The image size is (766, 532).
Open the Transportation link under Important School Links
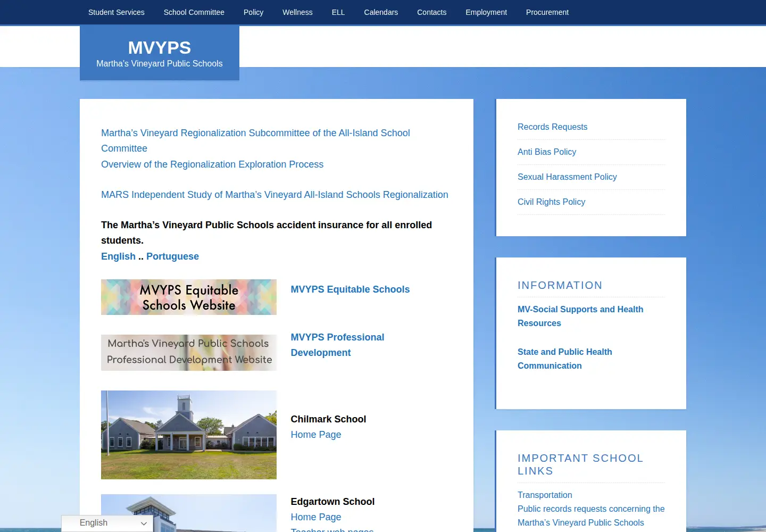pyautogui.click(x=545, y=495)
